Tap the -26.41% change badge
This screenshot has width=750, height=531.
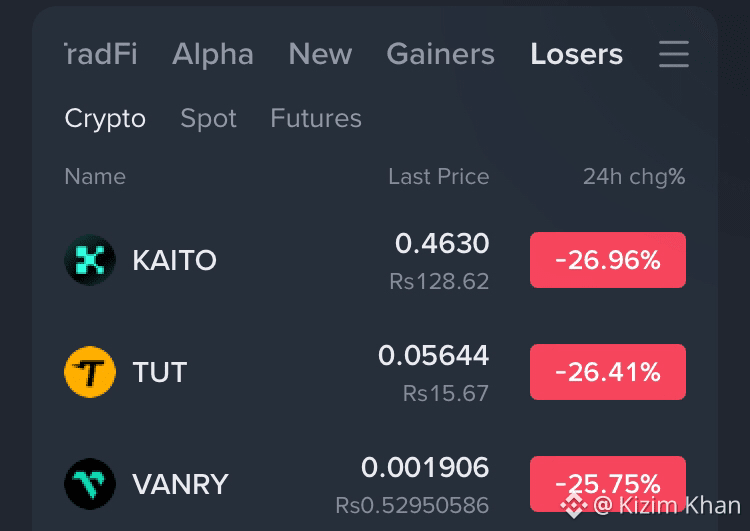(x=608, y=372)
